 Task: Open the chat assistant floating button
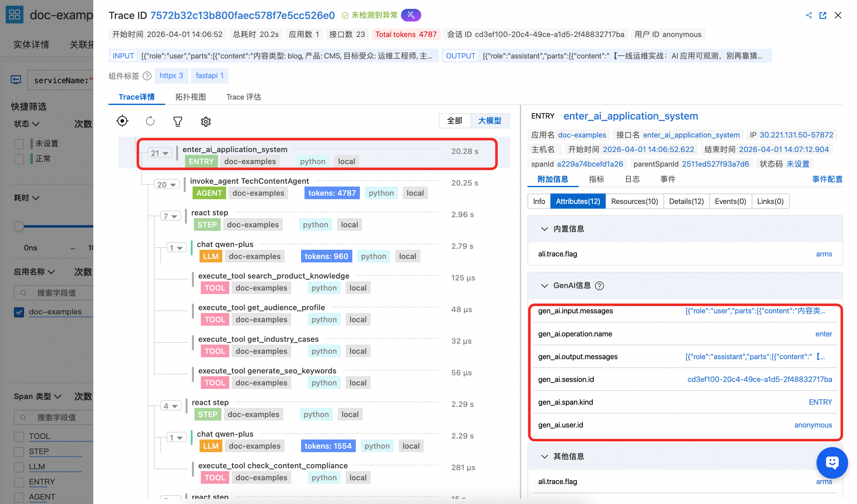832,463
